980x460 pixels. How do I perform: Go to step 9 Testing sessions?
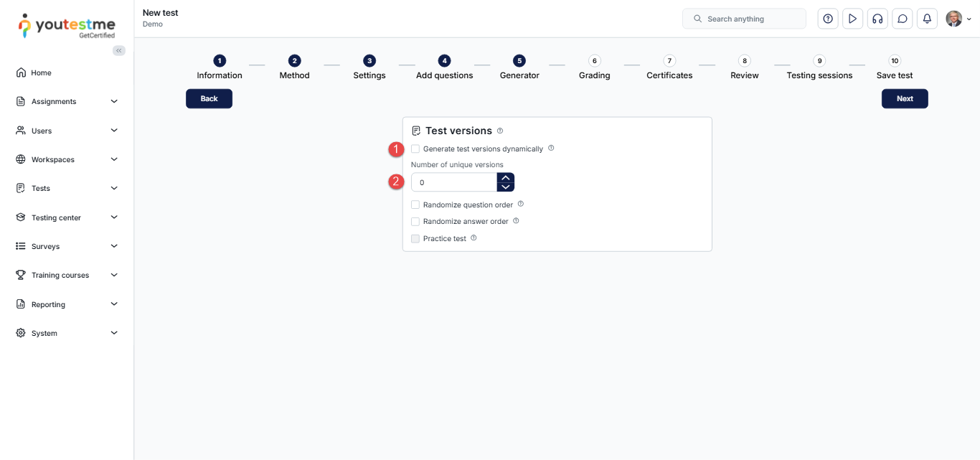[x=820, y=67]
